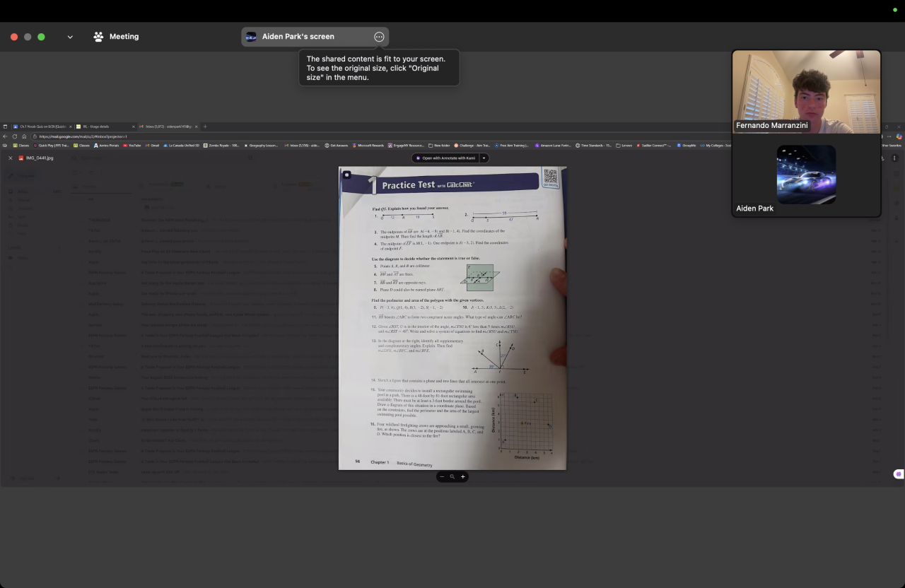Open the Sadlier Connect bookmark

pos(655,146)
